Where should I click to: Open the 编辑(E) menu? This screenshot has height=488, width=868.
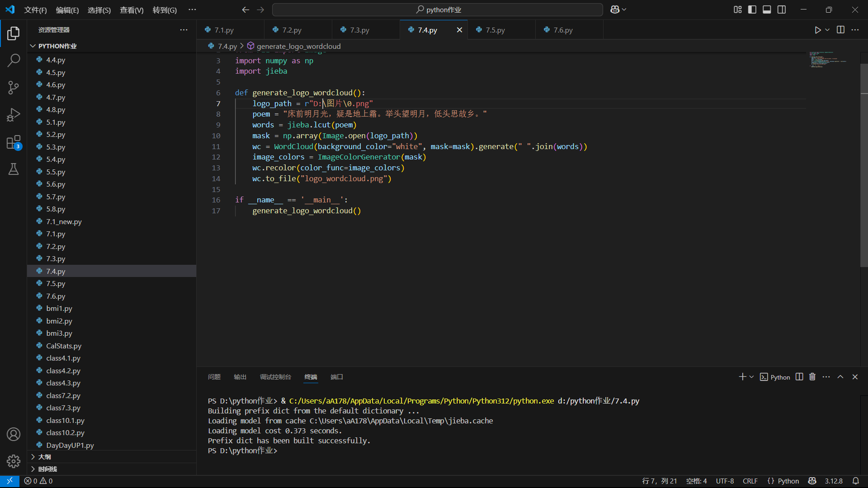pyautogui.click(x=67, y=10)
